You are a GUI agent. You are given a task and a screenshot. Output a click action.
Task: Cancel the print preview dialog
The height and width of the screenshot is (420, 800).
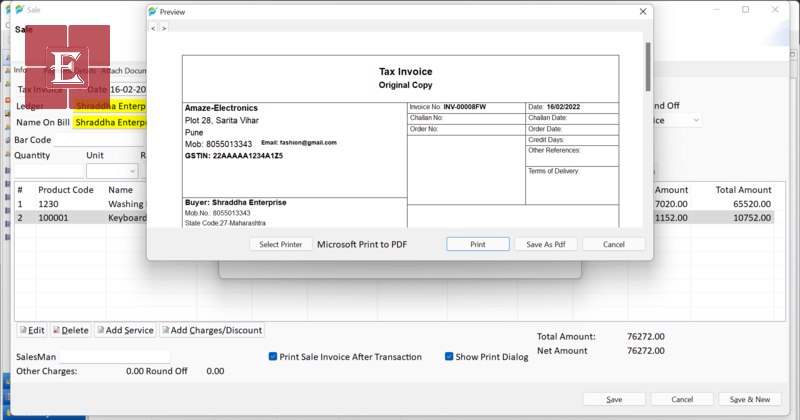click(613, 244)
